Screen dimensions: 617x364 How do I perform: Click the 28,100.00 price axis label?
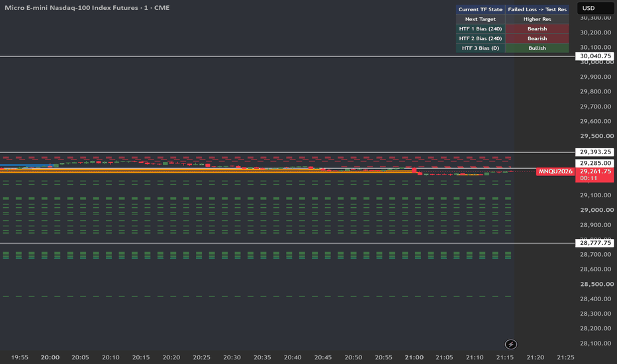tap(595, 343)
